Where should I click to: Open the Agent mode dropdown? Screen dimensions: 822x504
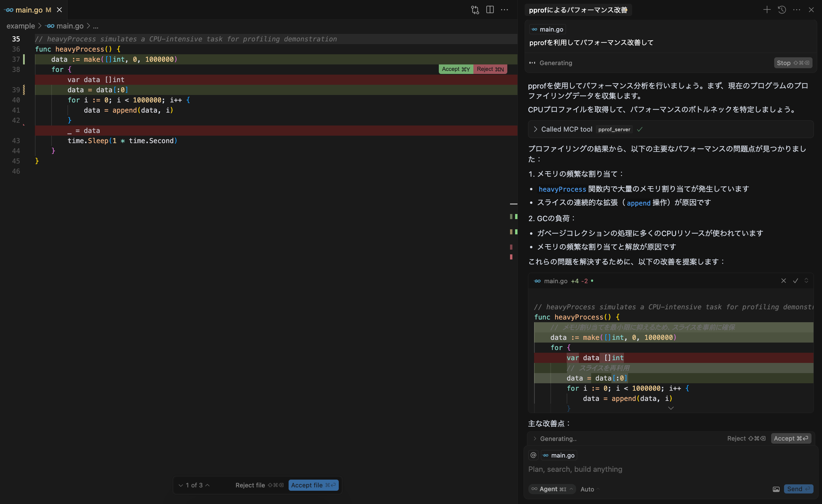coord(552,489)
